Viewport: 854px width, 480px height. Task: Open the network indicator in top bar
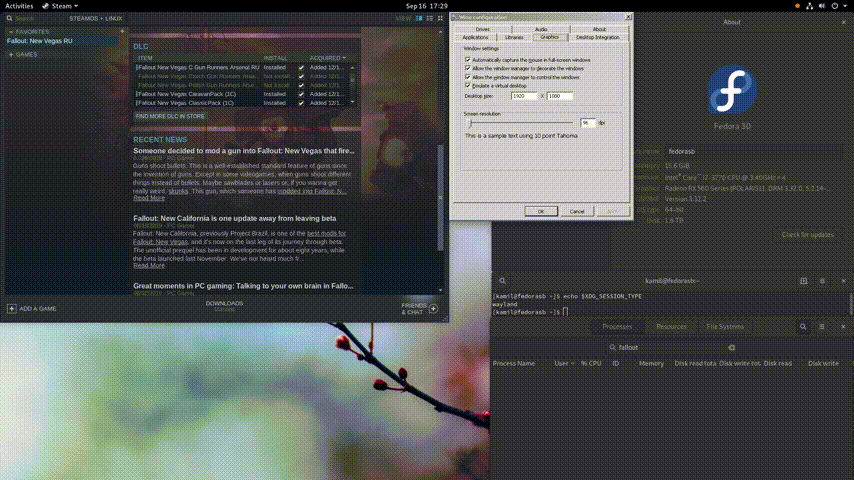click(x=809, y=6)
